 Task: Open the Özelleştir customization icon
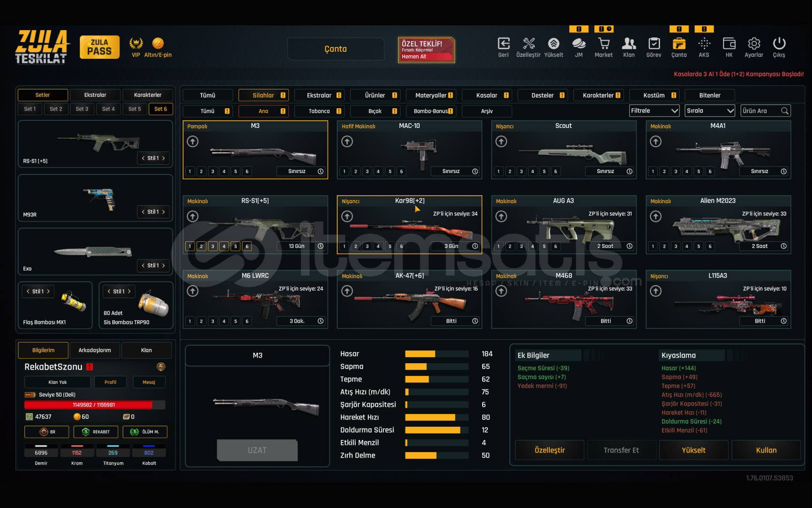[x=529, y=44]
